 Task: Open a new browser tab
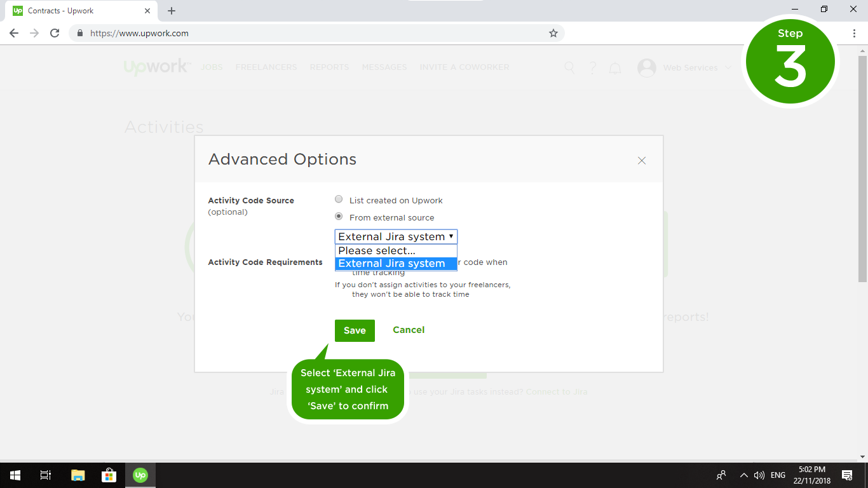(172, 11)
